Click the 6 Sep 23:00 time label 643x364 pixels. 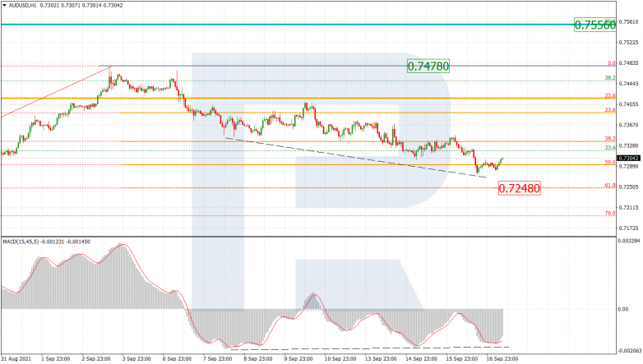[177, 359]
